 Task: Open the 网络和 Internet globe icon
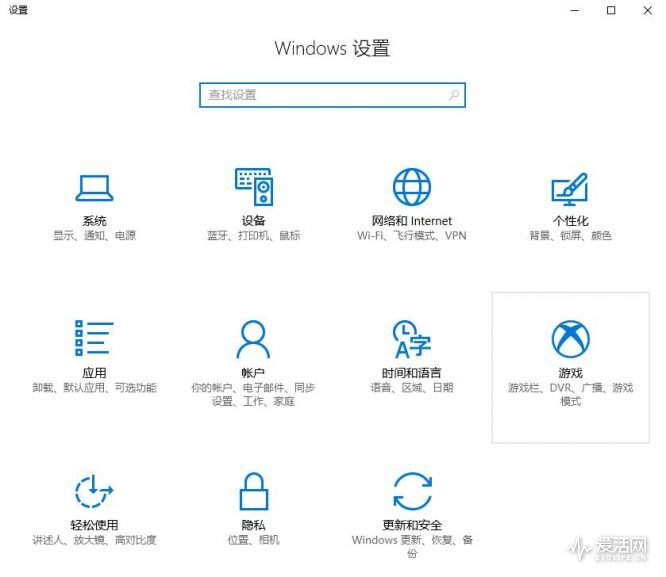[412, 187]
